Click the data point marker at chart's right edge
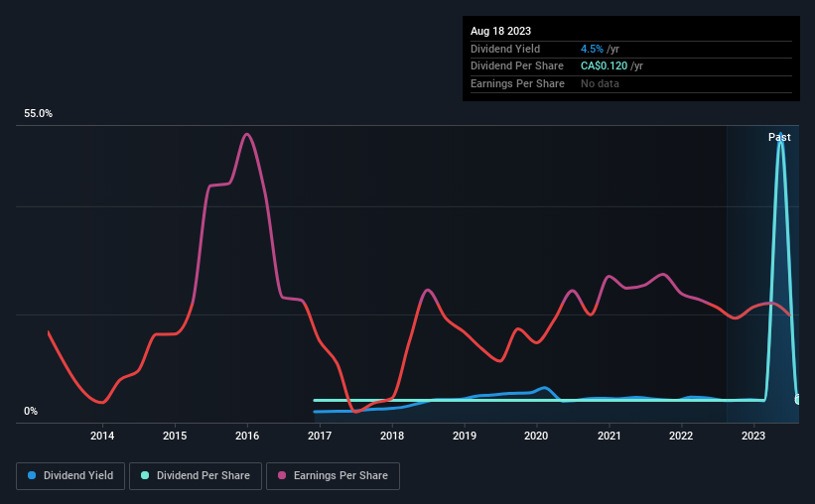 [x=797, y=399]
